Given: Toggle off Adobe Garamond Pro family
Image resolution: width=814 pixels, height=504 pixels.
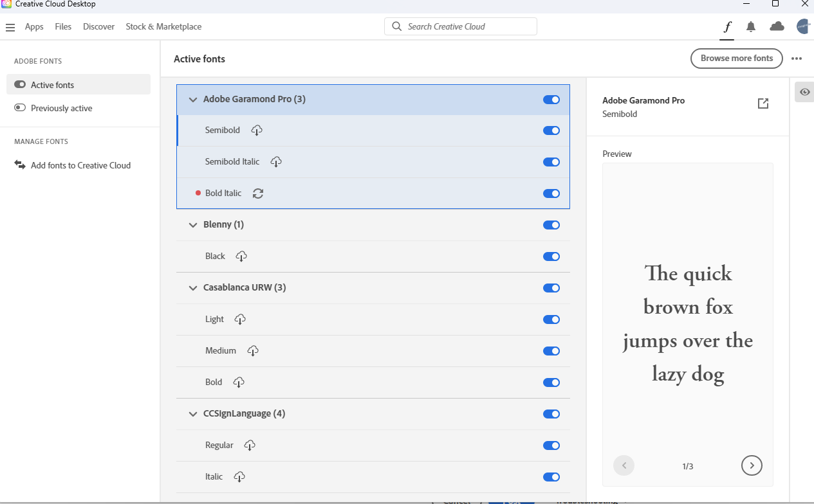Looking at the screenshot, I should click(x=551, y=100).
